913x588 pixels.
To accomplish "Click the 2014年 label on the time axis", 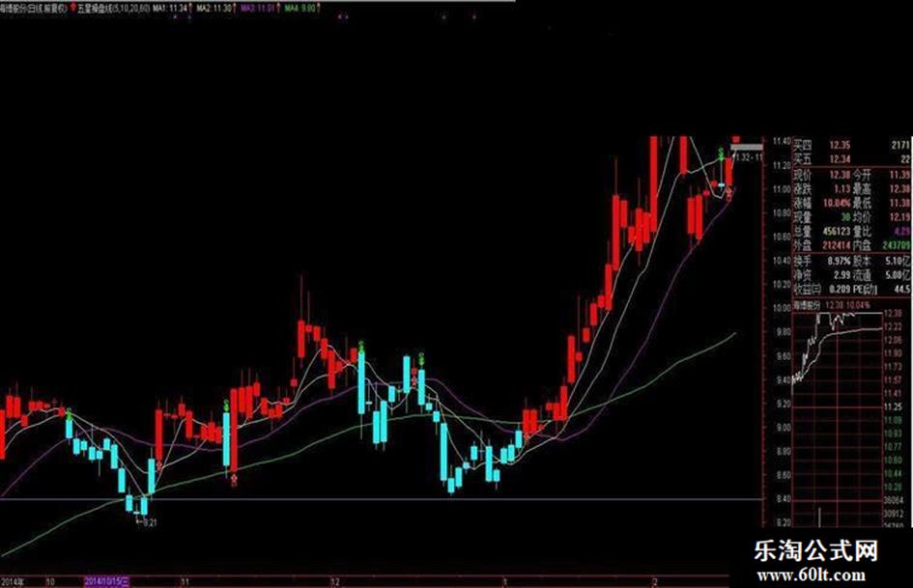I will [12, 581].
